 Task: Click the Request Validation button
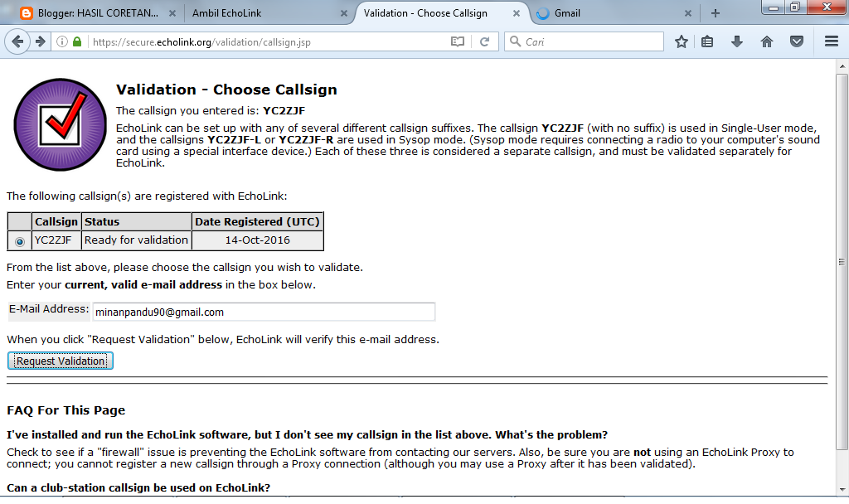point(60,361)
